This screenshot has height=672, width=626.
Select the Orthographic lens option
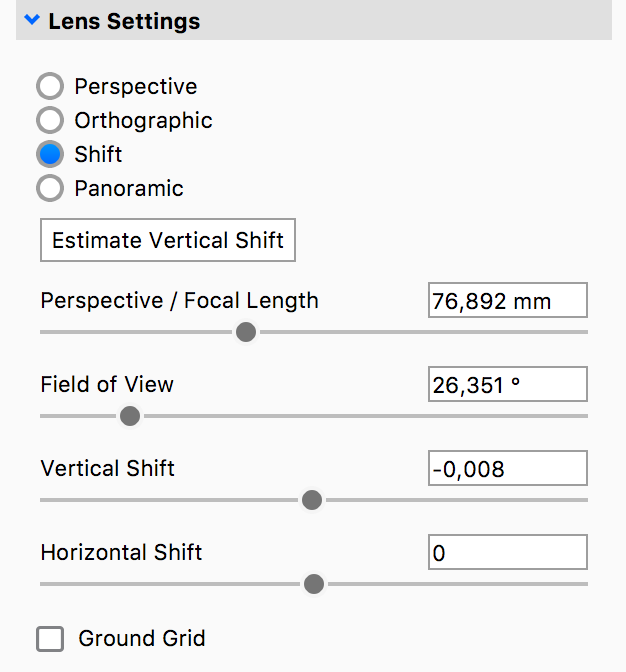(50, 121)
